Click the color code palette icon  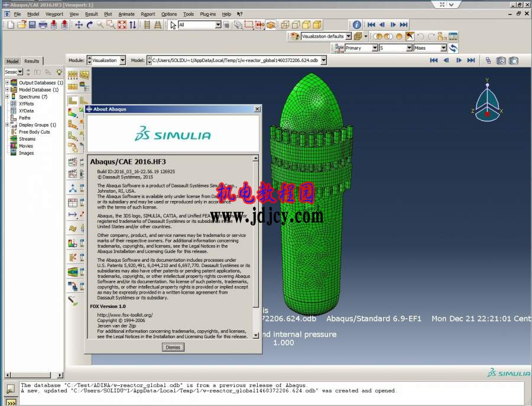(x=294, y=36)
